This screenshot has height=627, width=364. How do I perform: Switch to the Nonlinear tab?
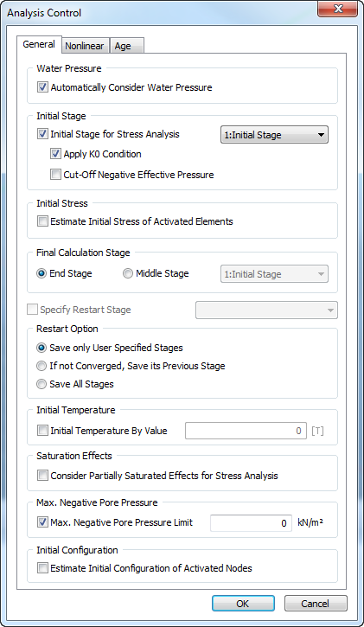pos(85,46)
